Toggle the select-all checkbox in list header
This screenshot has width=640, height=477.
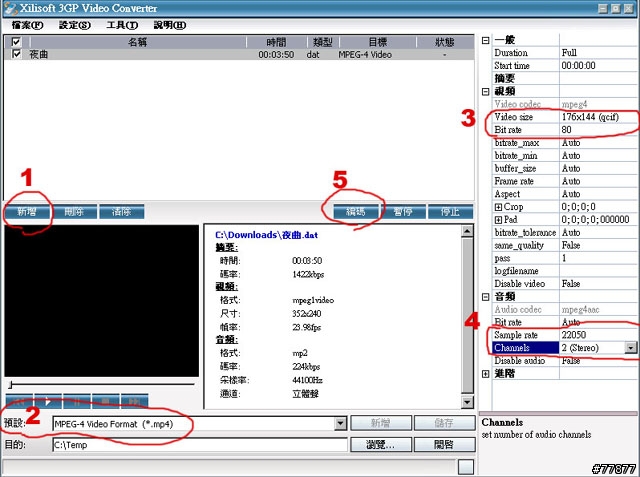point(16,42)
